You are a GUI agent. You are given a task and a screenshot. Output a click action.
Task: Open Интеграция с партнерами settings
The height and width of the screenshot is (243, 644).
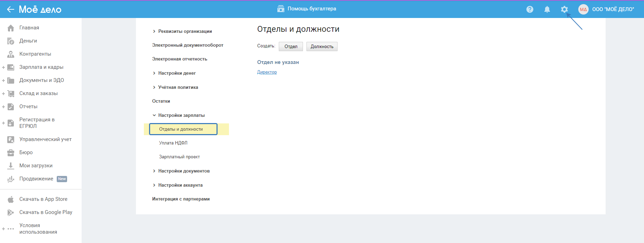click(181, 199)
